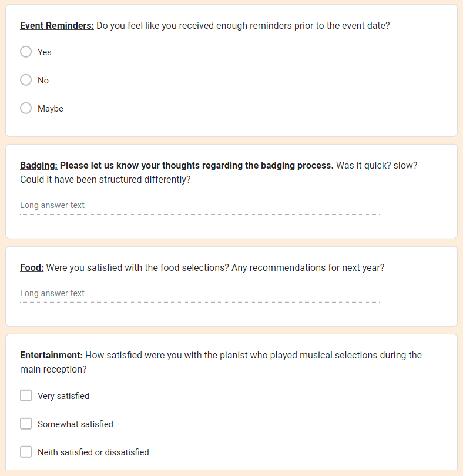The width and height of the screenshot is (463, 476).
Task: Click the underlined "Event Reminders:" heading
Action: [57, 26]
